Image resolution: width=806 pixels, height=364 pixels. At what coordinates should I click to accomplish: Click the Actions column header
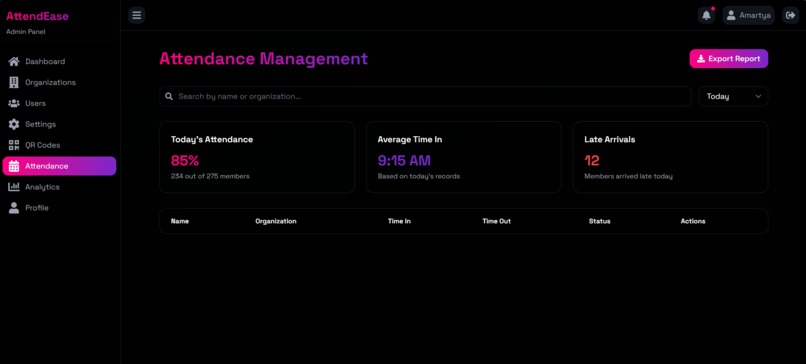(x=693, y=221)
